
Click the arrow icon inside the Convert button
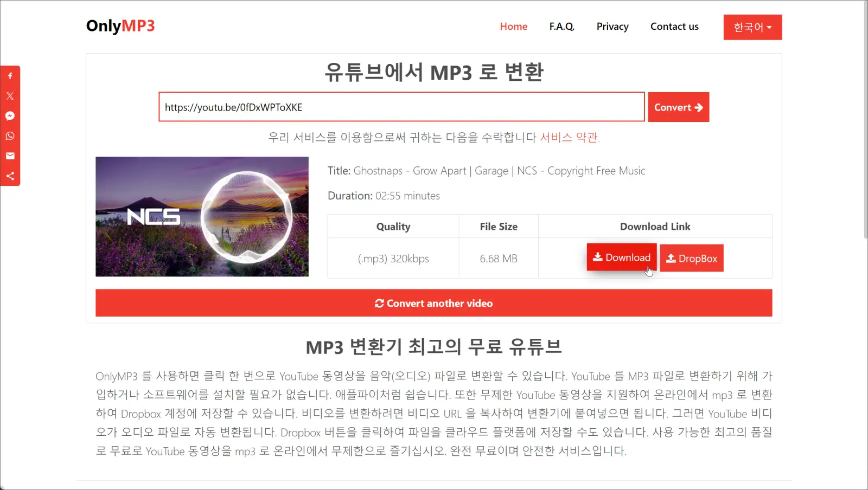pos(699,107)
